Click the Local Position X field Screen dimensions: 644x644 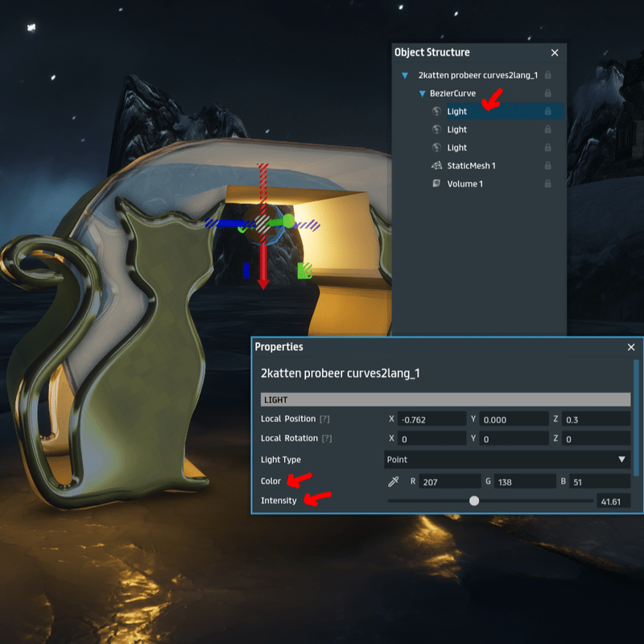(x=431, y=419)
